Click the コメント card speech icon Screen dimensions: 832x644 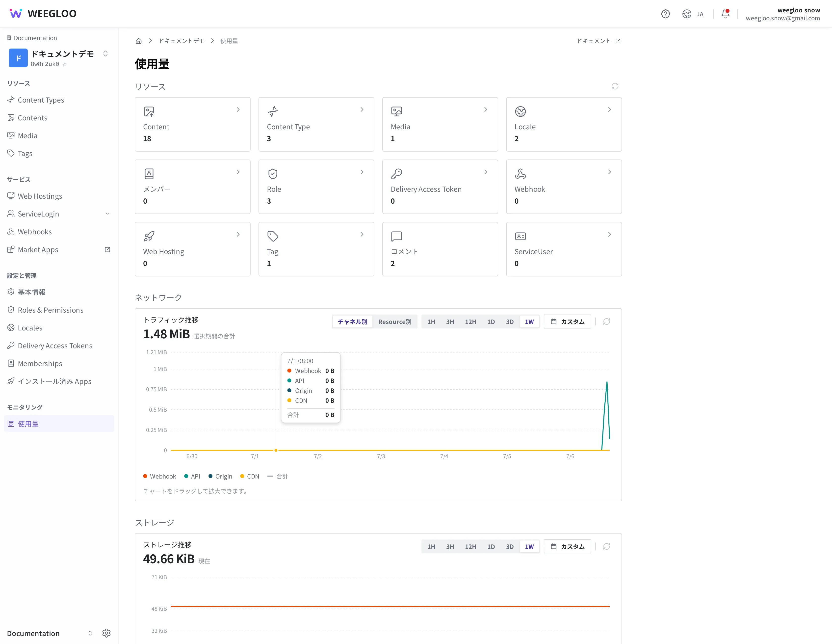[397, 236]
